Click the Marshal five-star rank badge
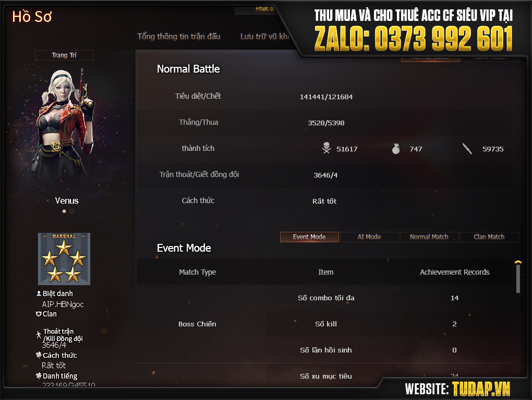The width and height of the screenshot is (532, 400). [64, 258]
